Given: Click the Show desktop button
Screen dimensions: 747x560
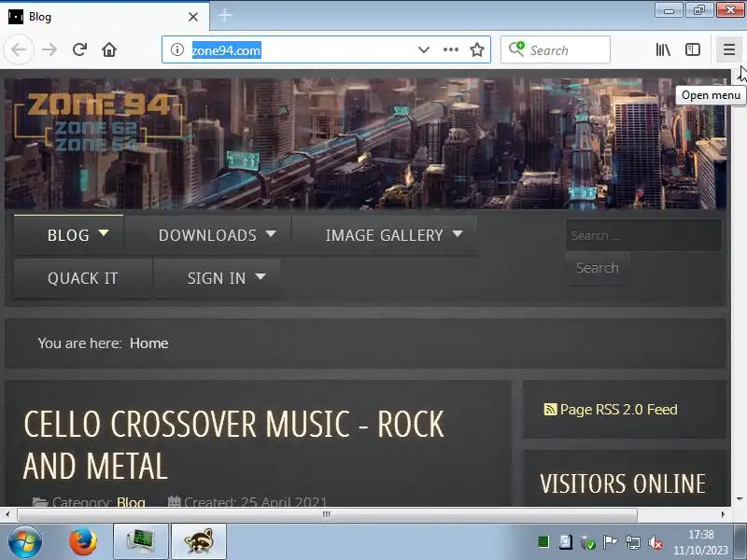Looking at the screenshot, I should point(740,542).
